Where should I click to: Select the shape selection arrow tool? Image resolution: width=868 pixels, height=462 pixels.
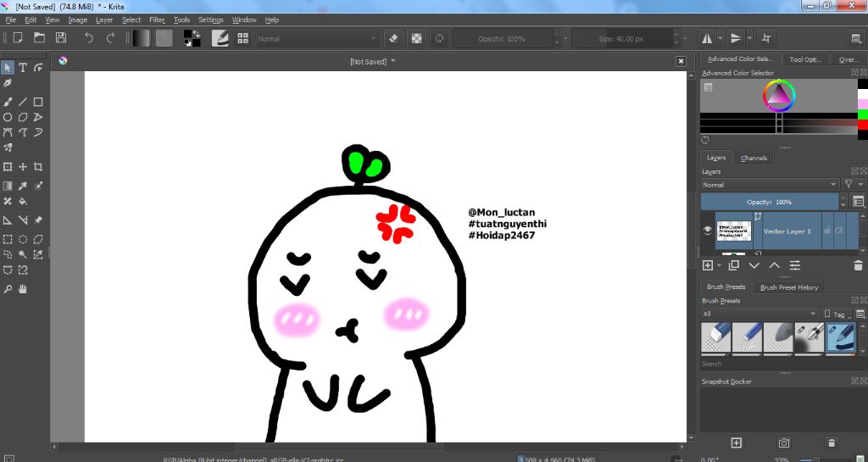8,68
